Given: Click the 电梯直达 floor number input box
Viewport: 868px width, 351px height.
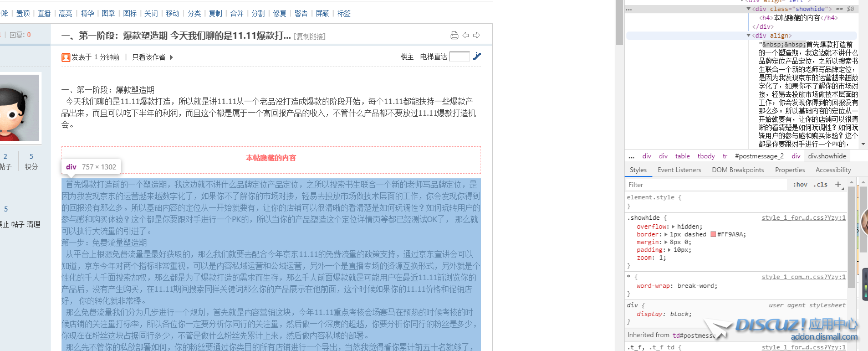Looking at the screenshot, I should pos(459,56).
